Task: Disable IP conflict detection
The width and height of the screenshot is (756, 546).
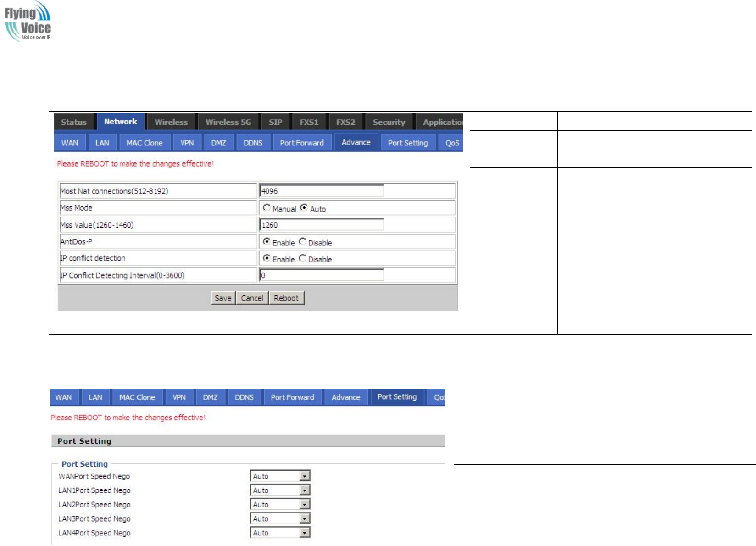Action: pos(302,258)
